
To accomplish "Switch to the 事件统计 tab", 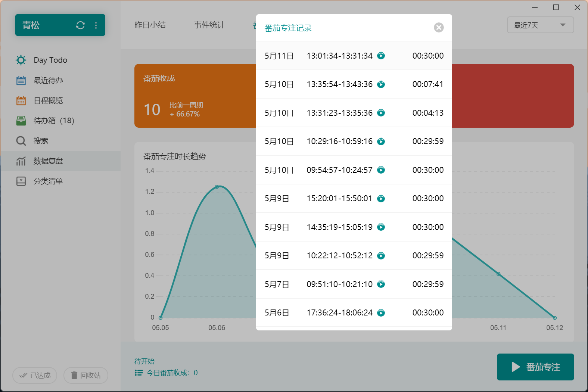I will (x=209, y=25).
